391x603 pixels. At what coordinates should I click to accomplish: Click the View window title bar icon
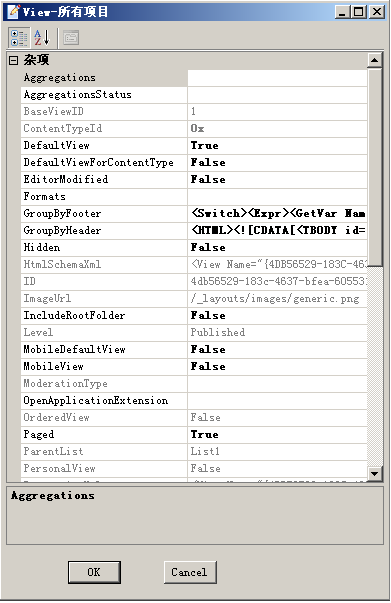(13, 12)
